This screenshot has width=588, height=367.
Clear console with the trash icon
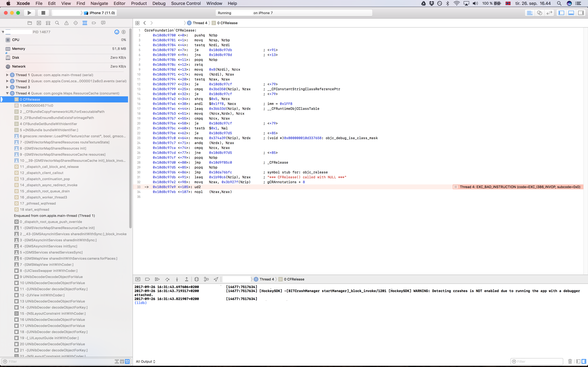coord(570,361)
